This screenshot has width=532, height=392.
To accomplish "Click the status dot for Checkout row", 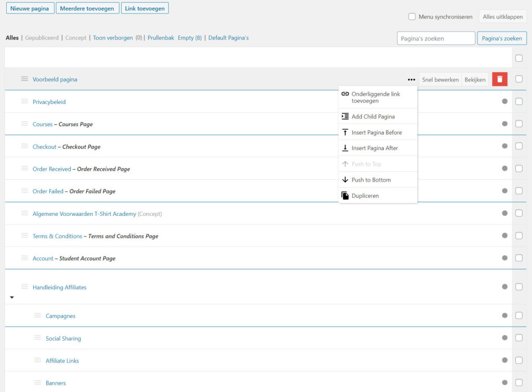I will click(504, 146).
